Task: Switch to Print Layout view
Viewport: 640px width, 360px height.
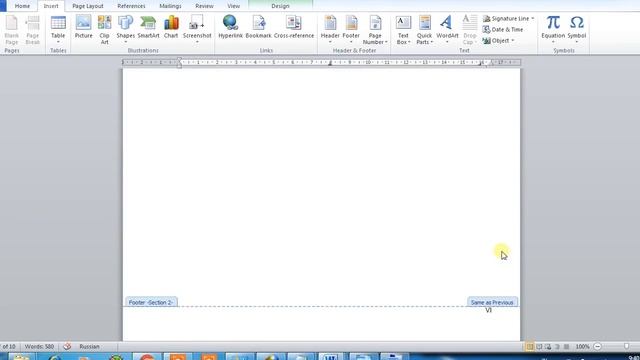Action: (x=529, y=347)
